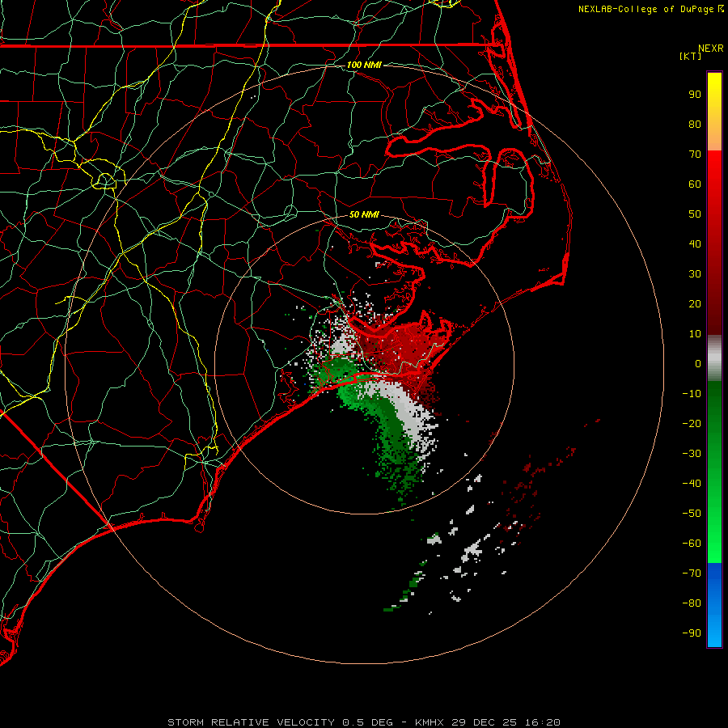The image size is (728, 728).
Task: Click the -40 value on velocity scale
Action: [692, 484]
